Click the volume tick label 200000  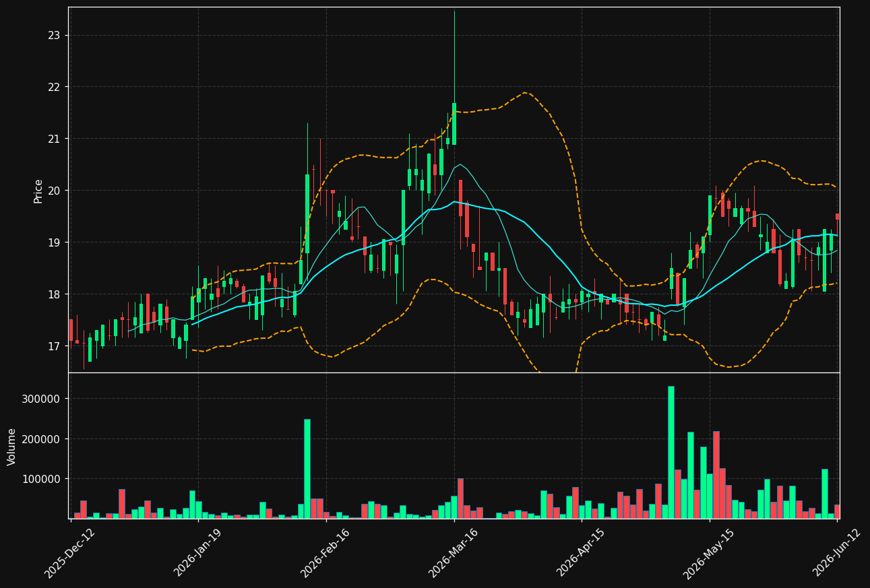coord(41,439)
